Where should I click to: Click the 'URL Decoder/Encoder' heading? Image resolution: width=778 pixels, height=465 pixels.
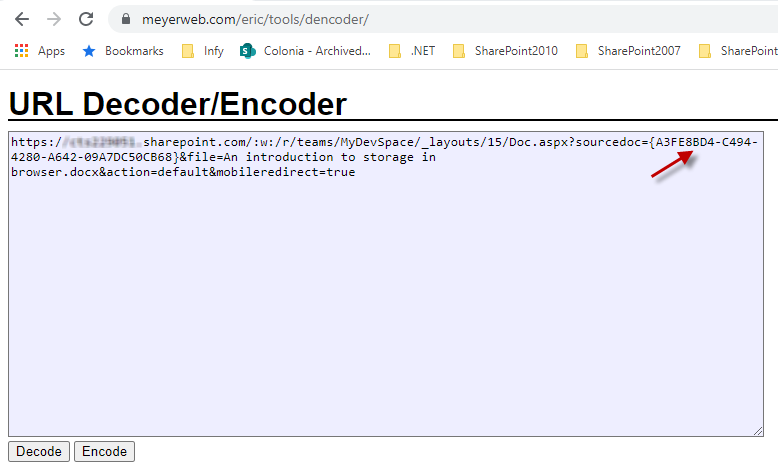pos(178,104)
